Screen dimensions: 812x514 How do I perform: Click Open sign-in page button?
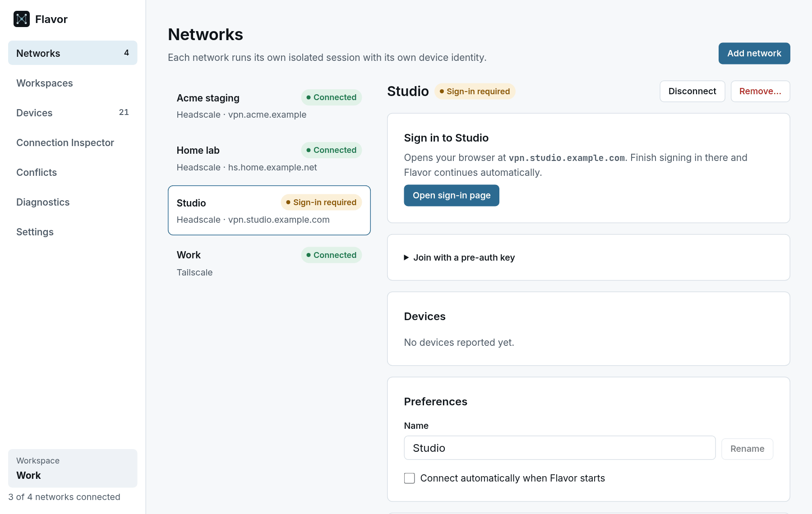coord(452,195)
